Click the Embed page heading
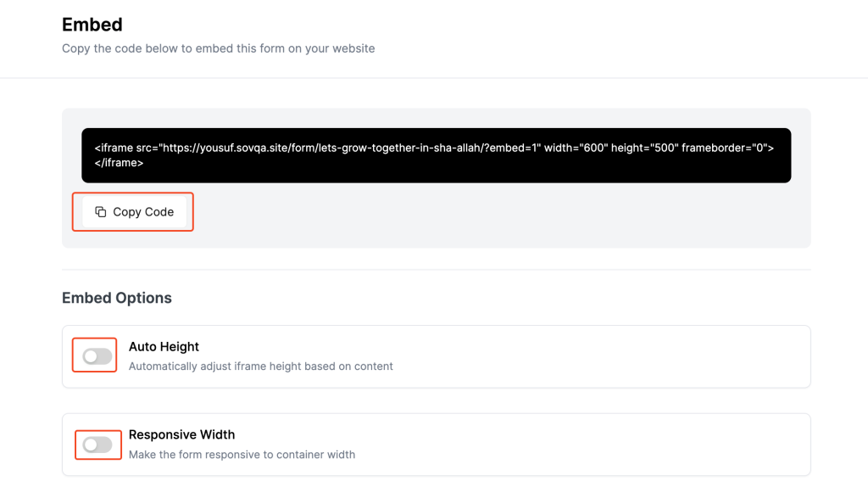This screenshot has width=868, height=498. pyautogui.click(x=92, y=25)
